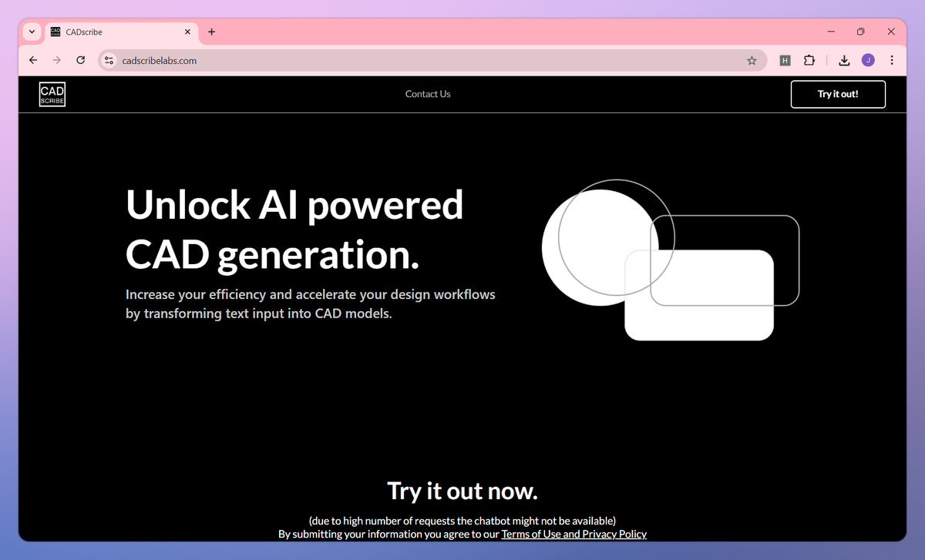The height and width of the screenshot is (560, 925).
Task: Click the 'Increase your efficiency' subtitle text
Action: [311, 304]
